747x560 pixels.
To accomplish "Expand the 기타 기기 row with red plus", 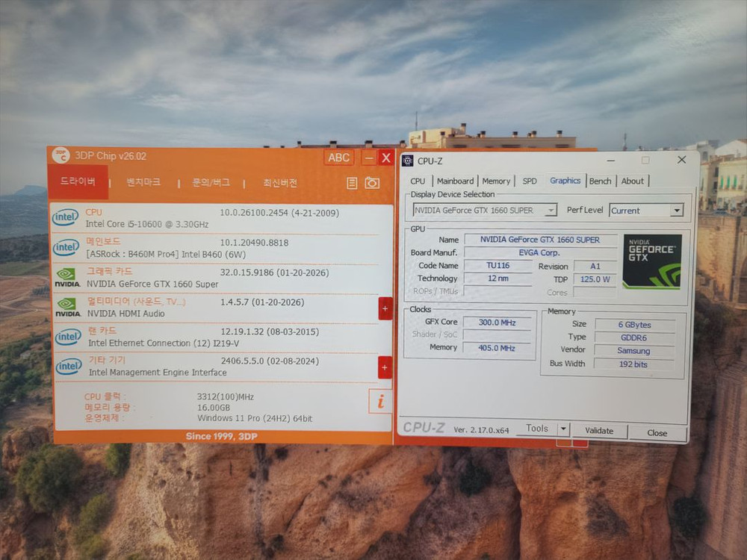I will tap(385, 367).
